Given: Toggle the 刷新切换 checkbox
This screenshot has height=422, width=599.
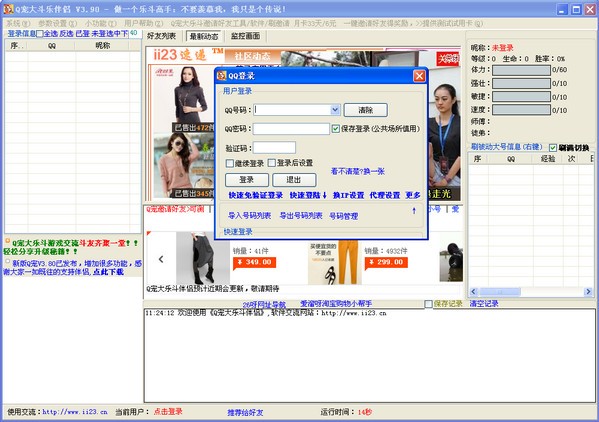Looking at the screenshot, I should (x=552, y=148).
